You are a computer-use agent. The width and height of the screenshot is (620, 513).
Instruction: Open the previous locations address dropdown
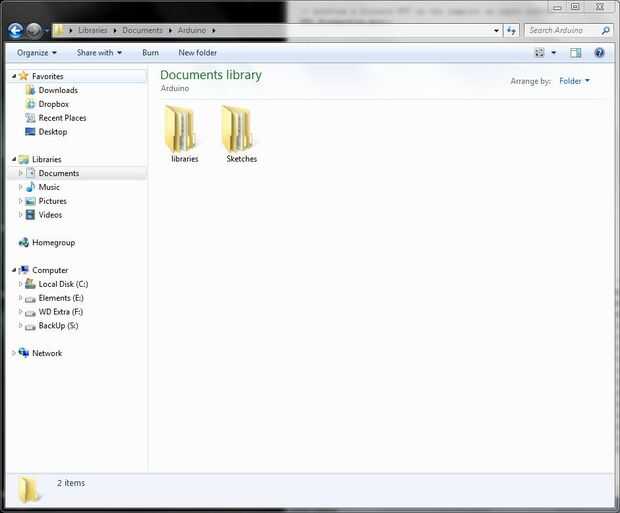496,30
